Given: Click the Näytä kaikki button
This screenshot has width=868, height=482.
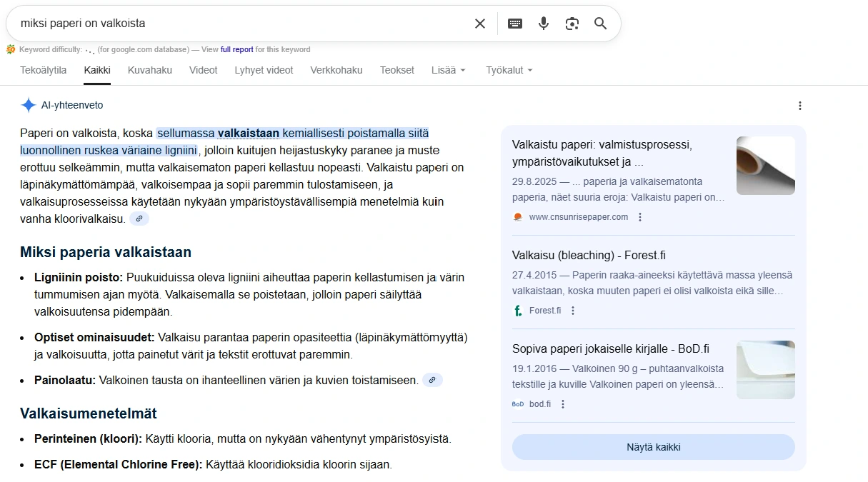Looking at the screenshot, I should click(652, 446).
